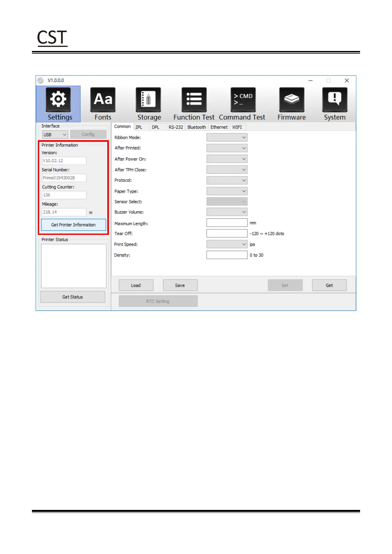Switch to the Bluetooth tab
Screen dimensions: 392x554
[x=196, y=127]
